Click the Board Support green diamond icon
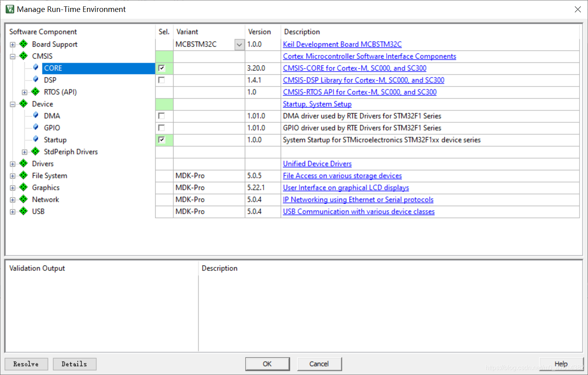This screenshot has height=375, width=588. (x=23, y=44)
